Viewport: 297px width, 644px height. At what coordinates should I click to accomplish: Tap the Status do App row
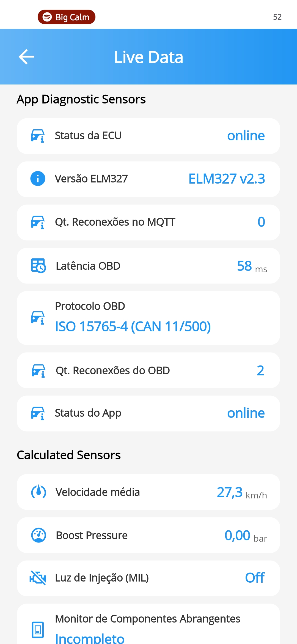click(x=148, y=413)
